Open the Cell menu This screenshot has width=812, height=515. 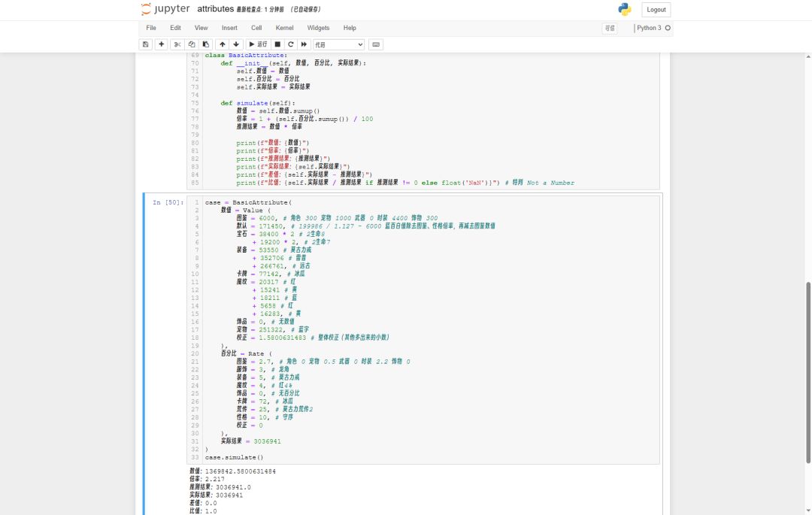coord(256,28)
